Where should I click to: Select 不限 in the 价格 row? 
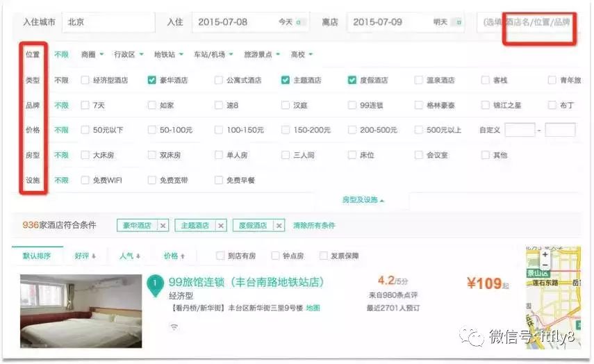click(x=61, y=130)
